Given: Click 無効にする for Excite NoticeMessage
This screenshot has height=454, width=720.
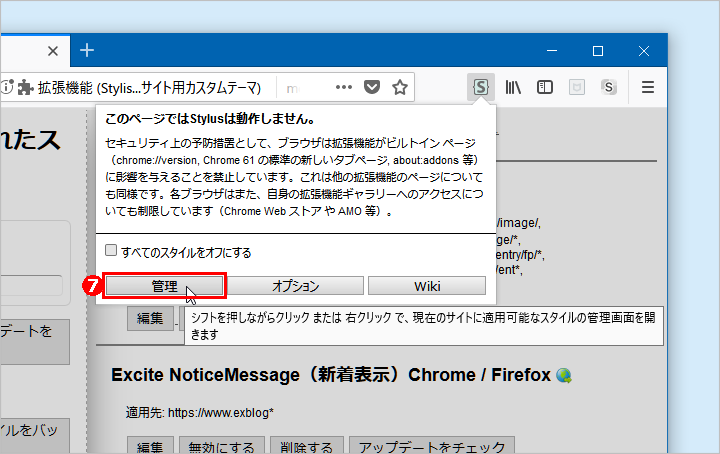Looking at the screenshot, I should point(221,446).
